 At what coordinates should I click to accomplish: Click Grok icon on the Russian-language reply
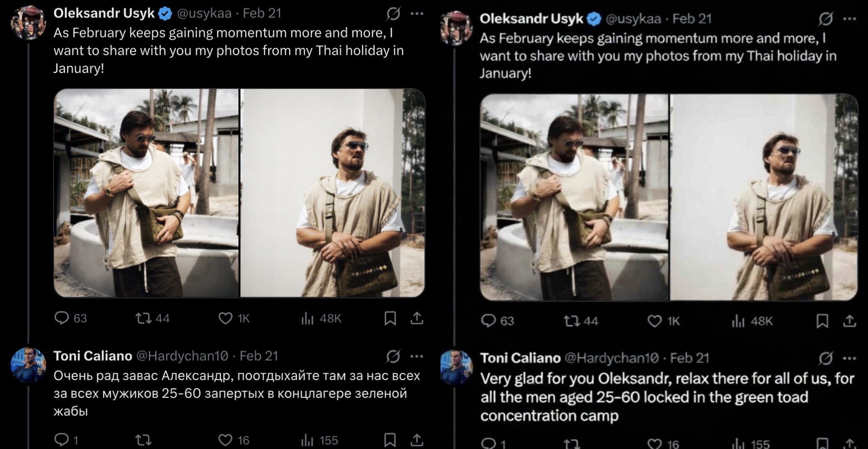[393, 356]
